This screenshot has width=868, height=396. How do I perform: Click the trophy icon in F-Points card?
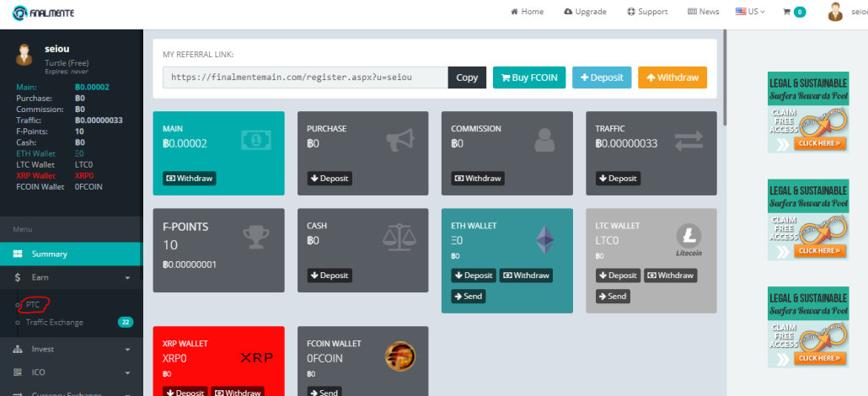click(255, 237)
